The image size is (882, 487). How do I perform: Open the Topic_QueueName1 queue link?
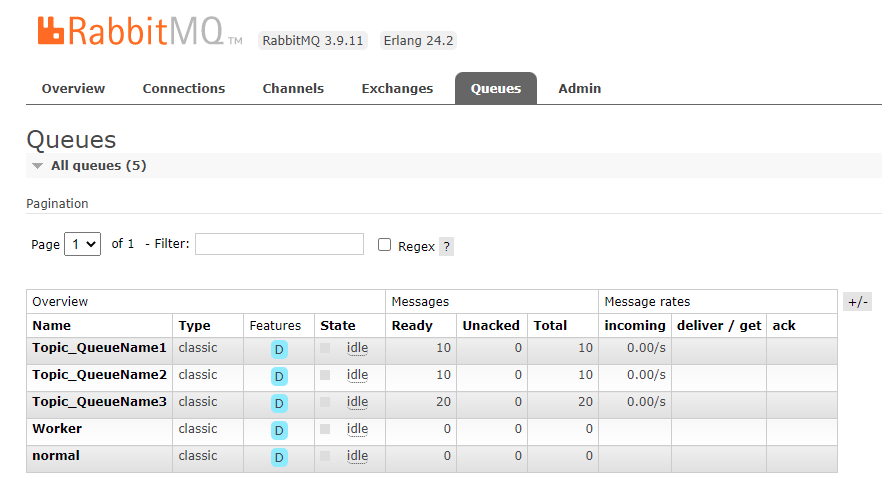click(100, 348)
